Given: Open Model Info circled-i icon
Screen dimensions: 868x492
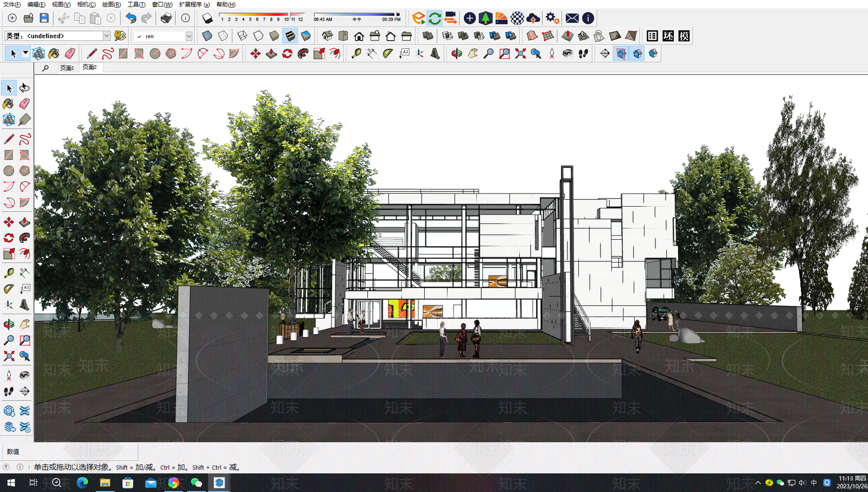Looking at the screenshot, I should [x=186, y=18].
